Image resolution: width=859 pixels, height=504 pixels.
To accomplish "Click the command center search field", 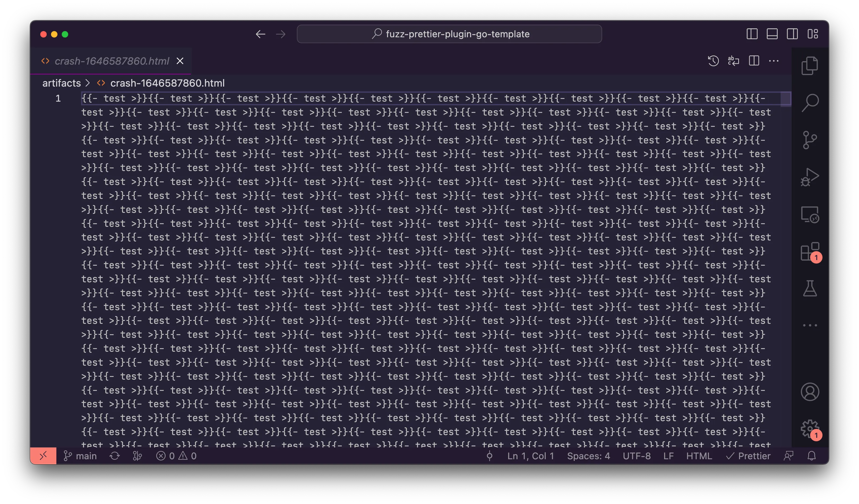I will click(x=449, y=34).
